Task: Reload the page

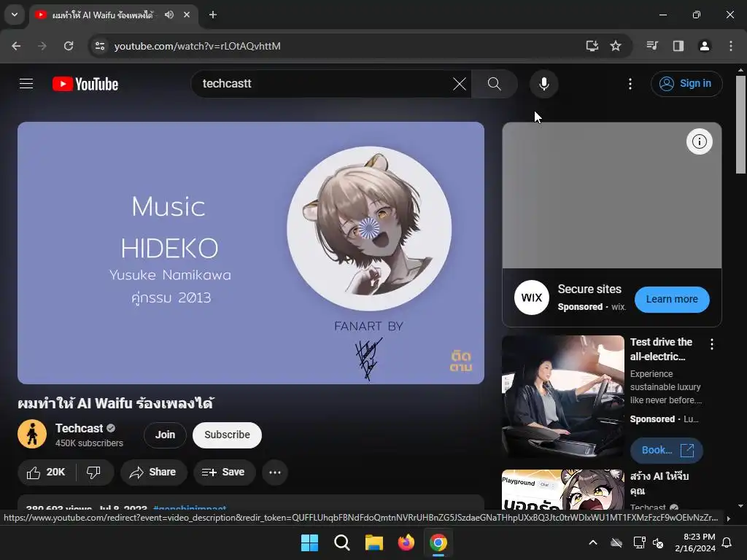Action: [x=69, y=46]
